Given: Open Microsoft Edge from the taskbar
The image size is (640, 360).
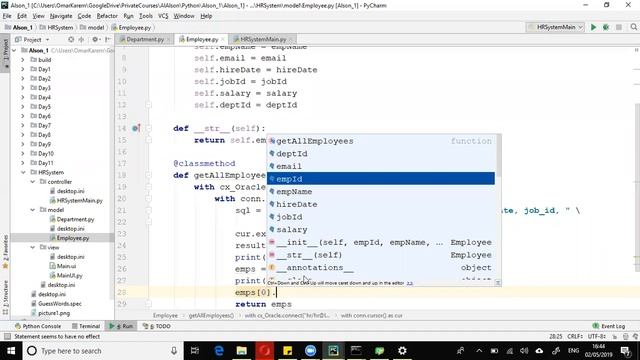Looking at the screenshot, I should (219, 351).
